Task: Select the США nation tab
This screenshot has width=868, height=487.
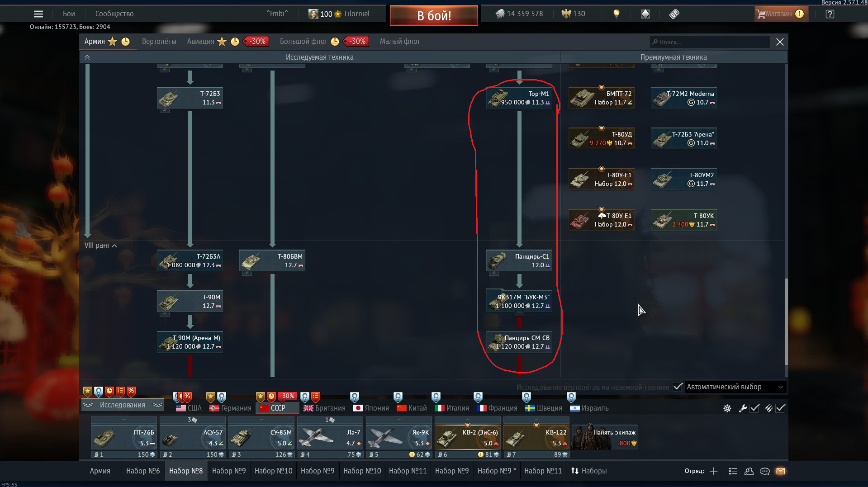Action: 189,408
